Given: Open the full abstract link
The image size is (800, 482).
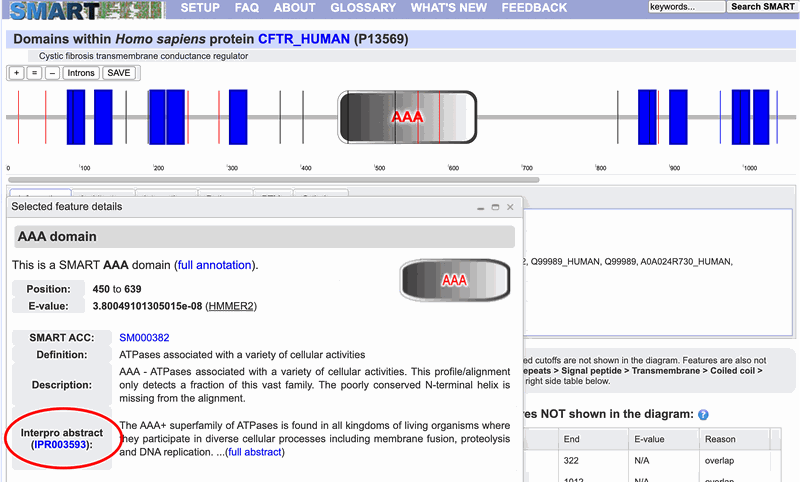Looking at the screenshot, I should [x=255, y=452].
